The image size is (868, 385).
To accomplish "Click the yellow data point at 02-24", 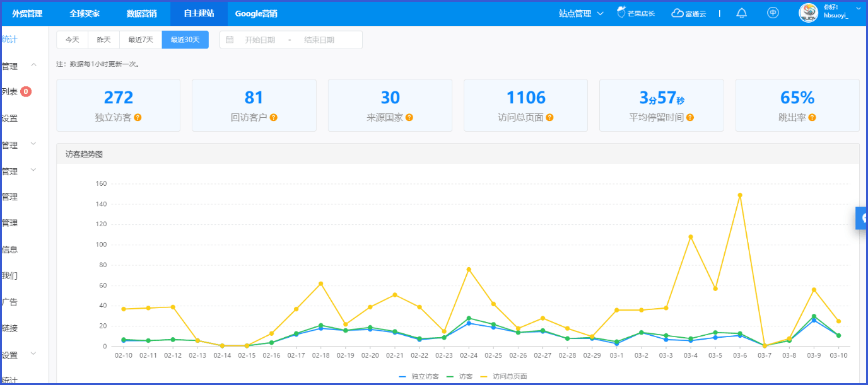I will pyautogui.click(x=469, y=269).
